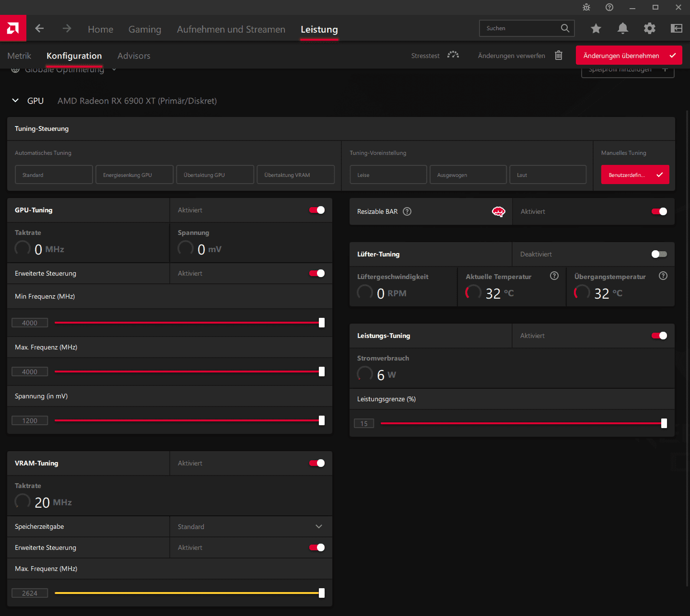690x616 pixels.
Task: Switch to Metrik sub-tab
Action: click(x=19, y=56)
